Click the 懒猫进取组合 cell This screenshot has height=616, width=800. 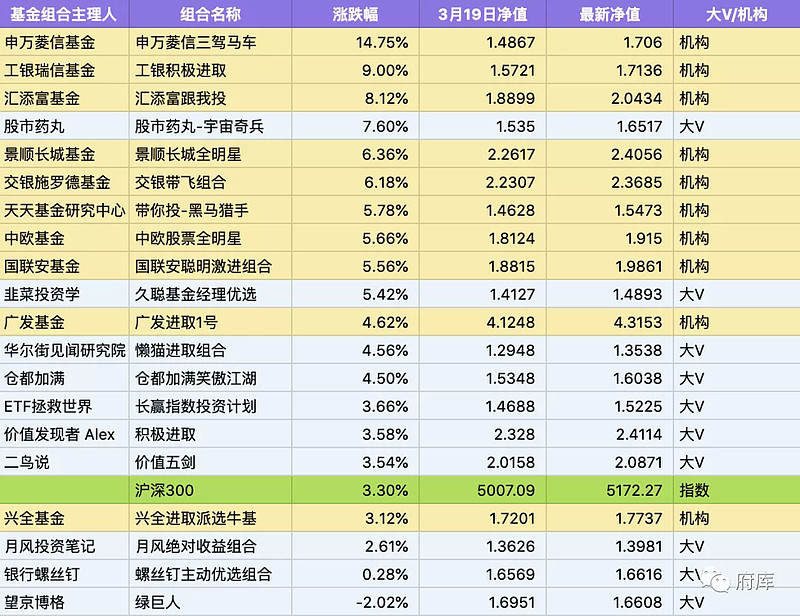(210, 351)
